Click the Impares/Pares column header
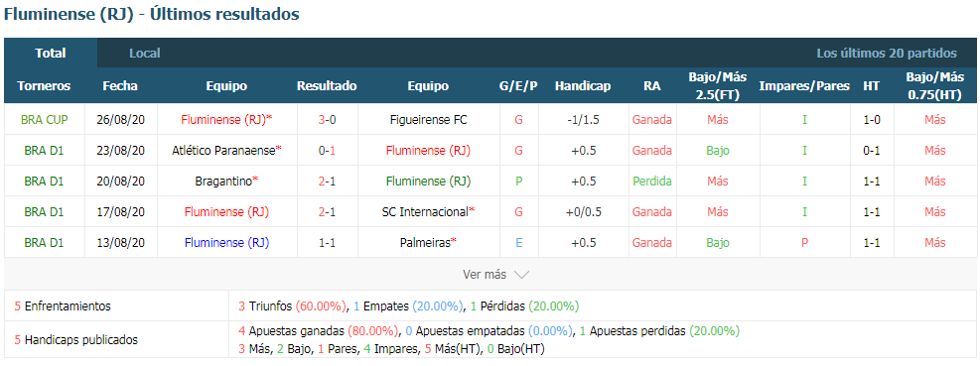 [804, 85]
